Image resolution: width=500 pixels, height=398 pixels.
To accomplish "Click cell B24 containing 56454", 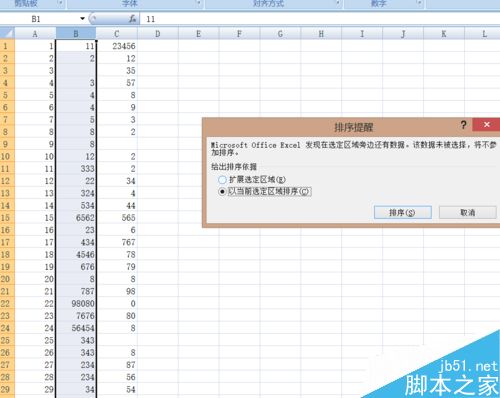I will (76, 328).
